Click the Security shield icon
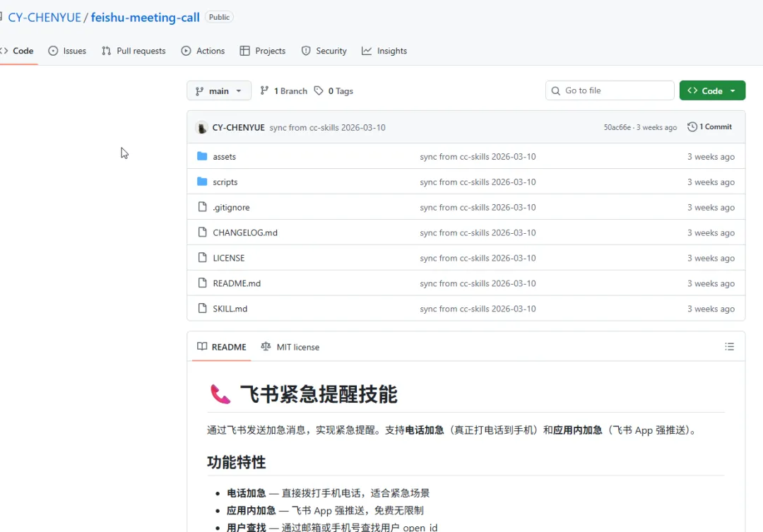The image size is (763, 532). click(306, 51)
